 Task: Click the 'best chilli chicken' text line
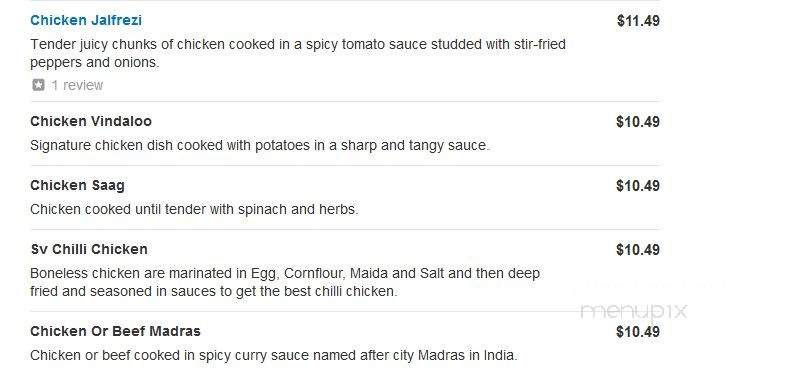[213, 292]
